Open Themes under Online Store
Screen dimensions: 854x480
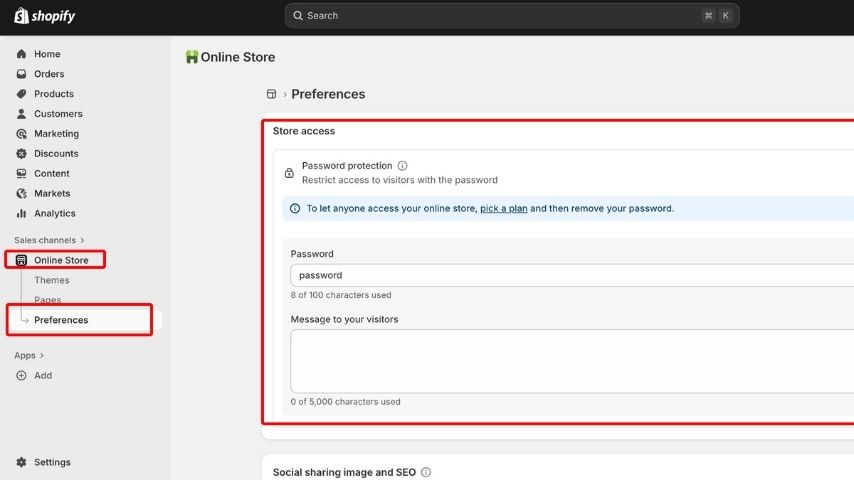pyautogui.click(x=52, y=280)
